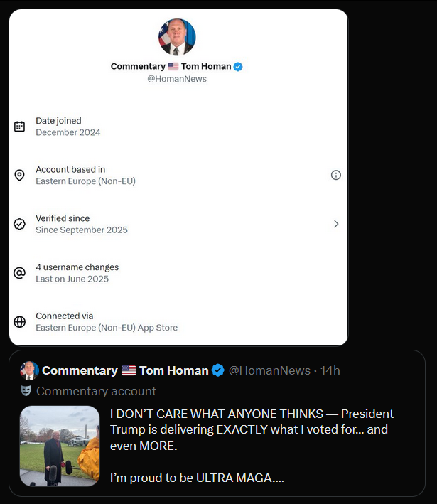The height and width of the screenshot is (504, 437).
Task: Click the blue verified badge in the tweet
Action: pos(218,370)
